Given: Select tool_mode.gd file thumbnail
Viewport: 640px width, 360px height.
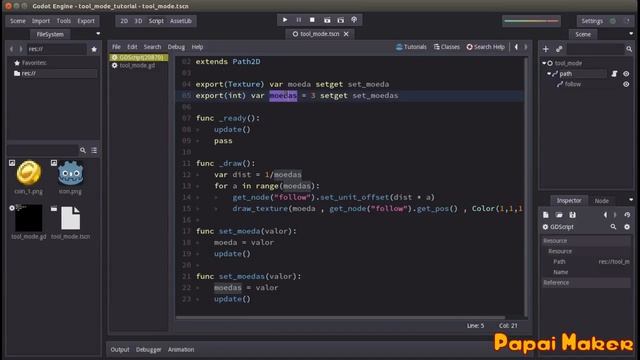Looking at the screenshot, I should tap(29, 218).
